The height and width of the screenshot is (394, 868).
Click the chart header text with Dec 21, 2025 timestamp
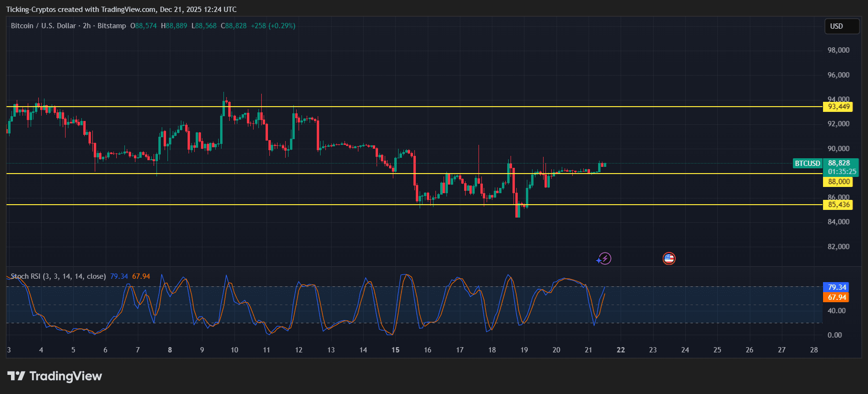tap(121, 10)
